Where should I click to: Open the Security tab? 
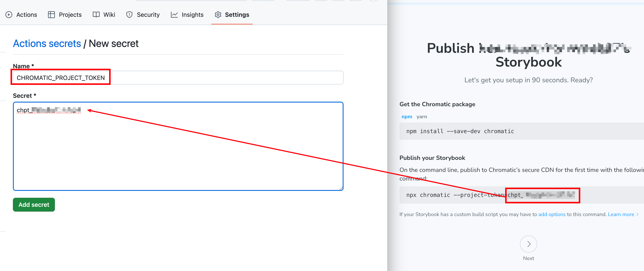(x=143, y=15)
